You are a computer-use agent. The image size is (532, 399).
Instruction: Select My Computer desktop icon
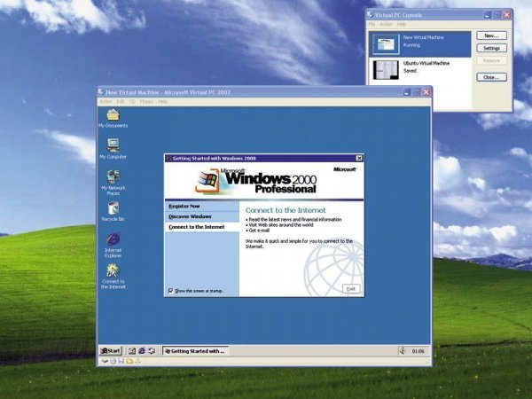113,149
